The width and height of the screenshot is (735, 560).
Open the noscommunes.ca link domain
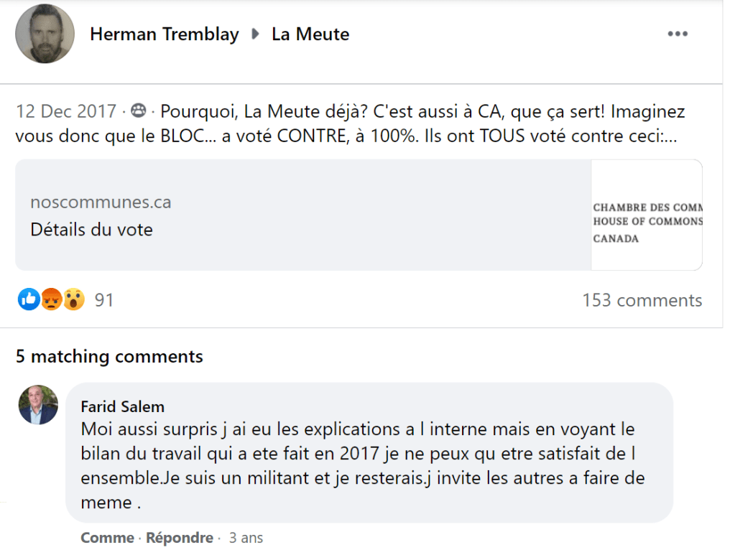[101, 202]
